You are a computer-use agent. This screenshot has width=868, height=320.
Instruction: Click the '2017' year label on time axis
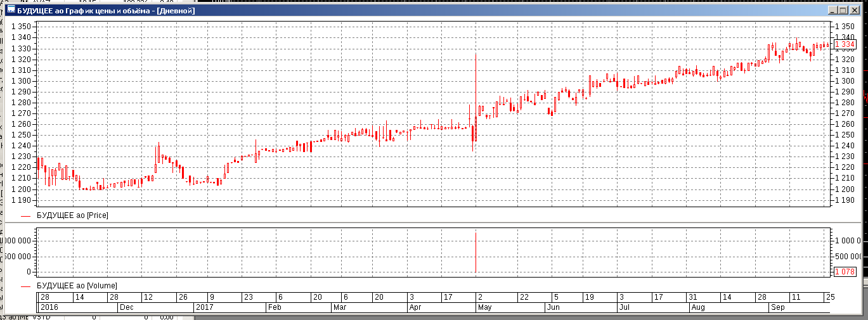[x=204, y=307]
